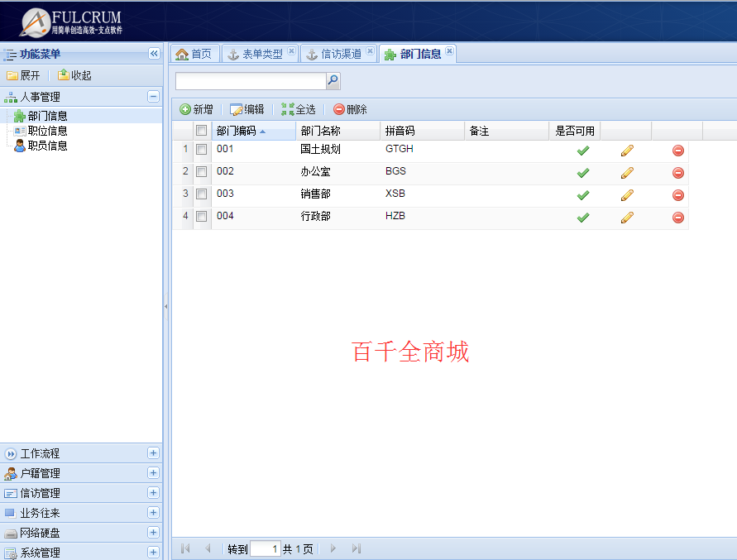Click the green checkmark for 国土规划
Viewport: 737px width, 560px height.
click(583, 151)
